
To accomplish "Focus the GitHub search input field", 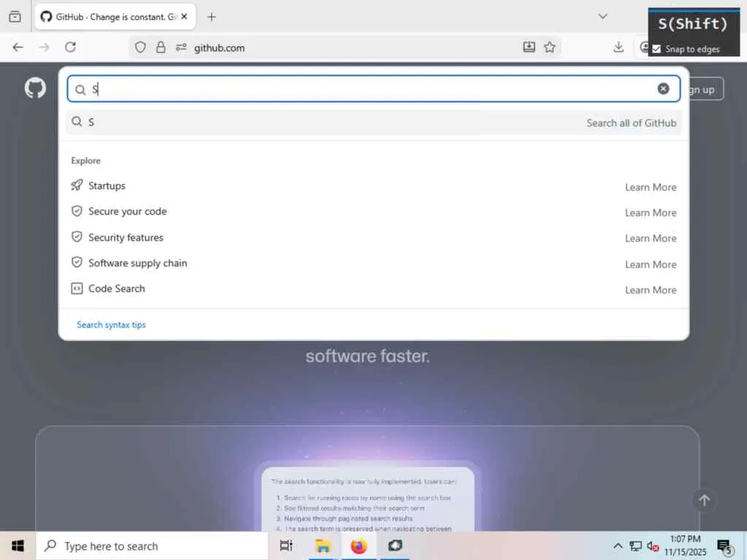I will (373, 89).
